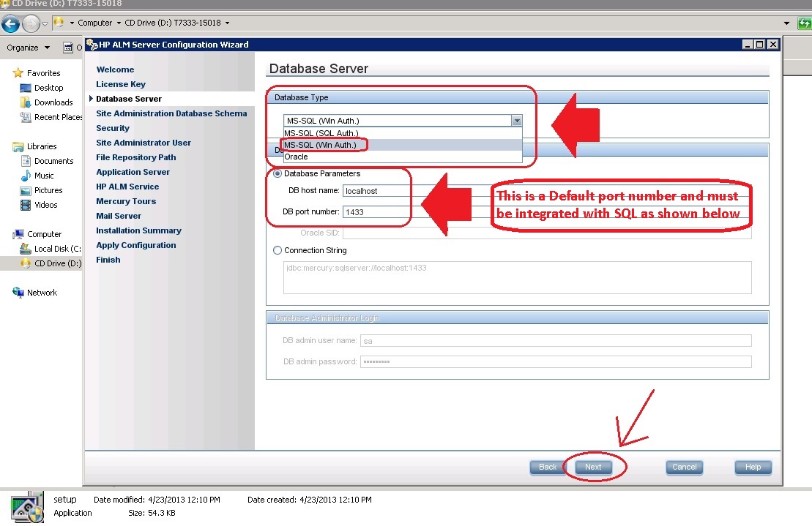Click the setup application icon in details pane

click(x=27, y=507)
